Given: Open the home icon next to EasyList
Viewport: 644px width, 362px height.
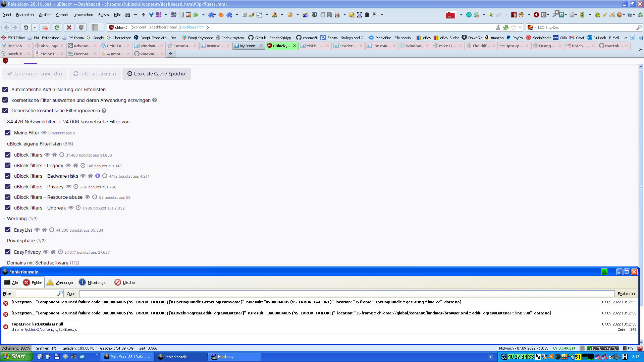Looking at the screenshot, I should pos(44,230).
